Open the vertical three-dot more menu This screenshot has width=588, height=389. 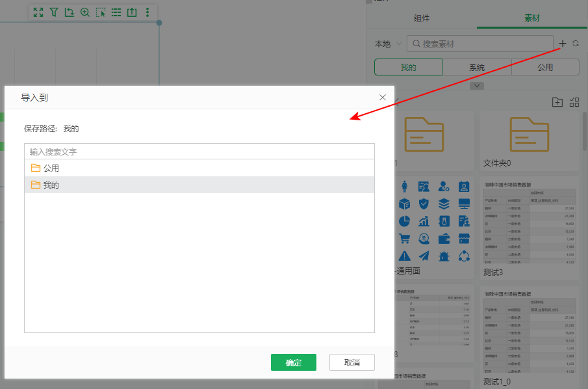(x=147, y=12)
